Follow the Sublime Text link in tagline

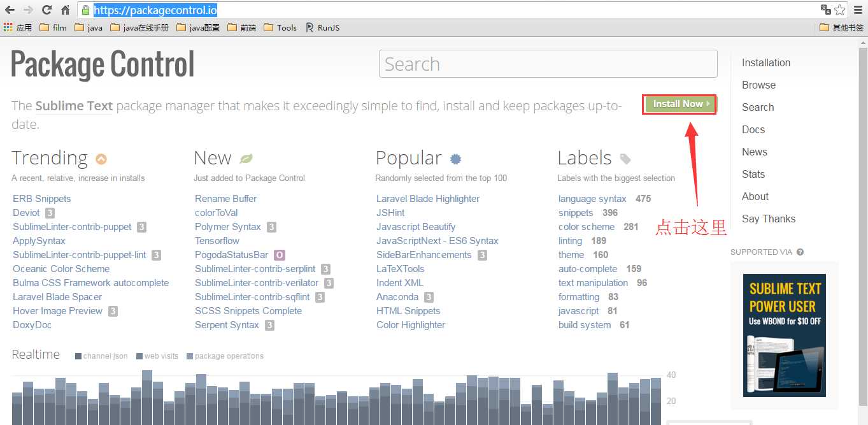(x=74, y=106)
